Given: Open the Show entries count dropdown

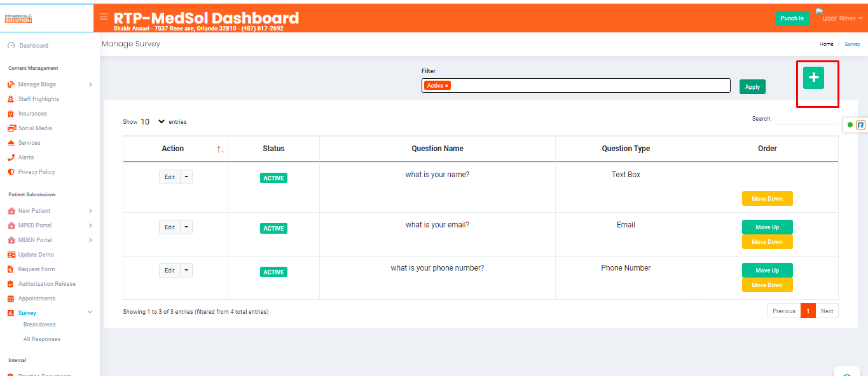Looking at the screenshot, I should (153, 121).
